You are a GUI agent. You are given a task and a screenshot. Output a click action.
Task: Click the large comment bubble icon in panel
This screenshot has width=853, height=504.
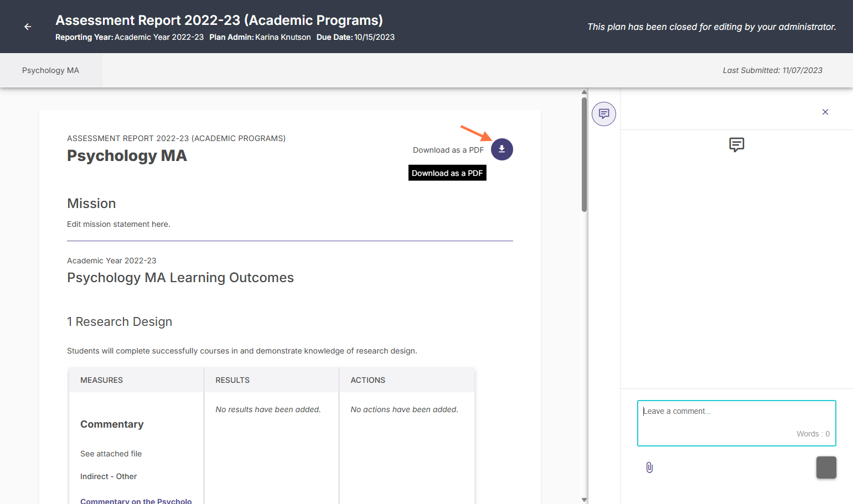coord(736,145)
